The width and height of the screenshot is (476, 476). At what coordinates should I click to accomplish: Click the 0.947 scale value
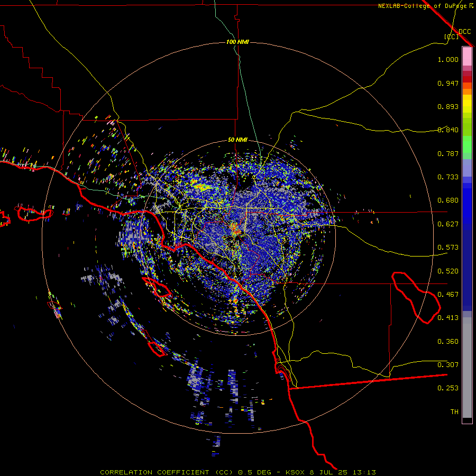click(x=448, y=83)
